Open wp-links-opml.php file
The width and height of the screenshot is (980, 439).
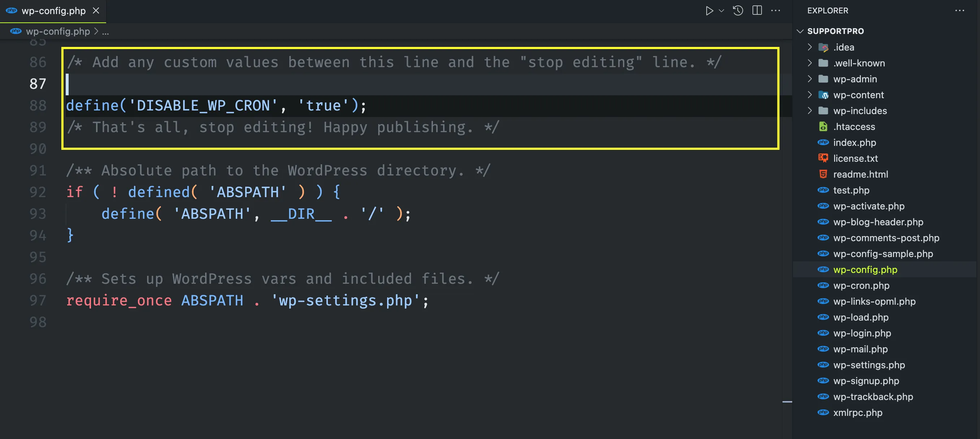click(874, 301)
